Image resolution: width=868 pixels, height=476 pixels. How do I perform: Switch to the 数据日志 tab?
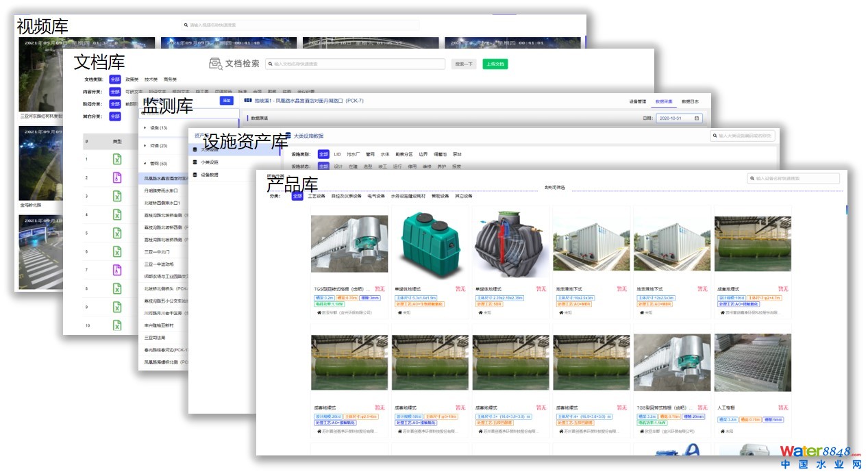(690, 101)
